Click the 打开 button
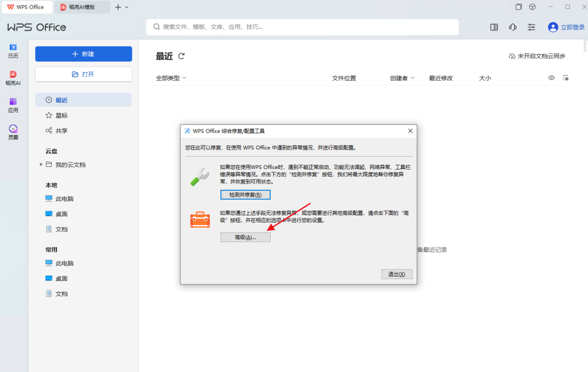Screen dimensions: 588x372 click(x=84, y=74)
